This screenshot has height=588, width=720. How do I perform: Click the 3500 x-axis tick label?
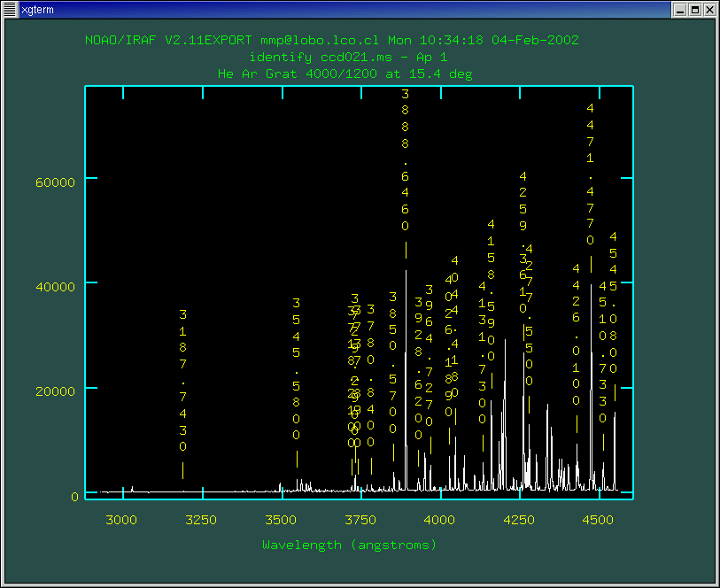pyautogui.click(x=281, y=520)
